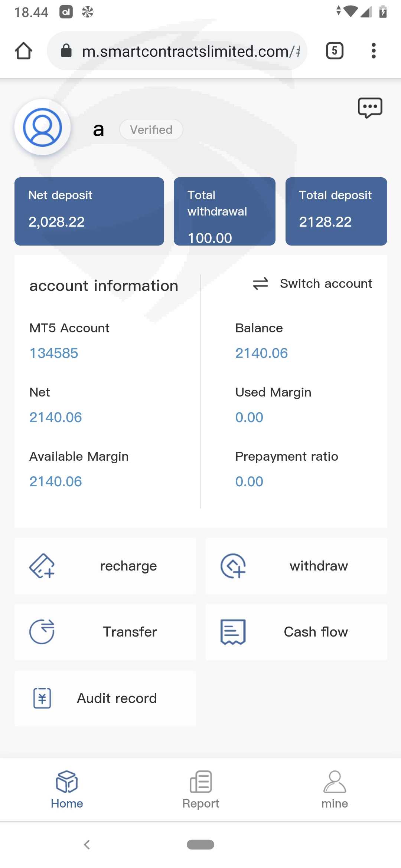Open the Total deposit card
Viewport: 401px width, 868px height.
pyautogui.click(x=336, y=211)
